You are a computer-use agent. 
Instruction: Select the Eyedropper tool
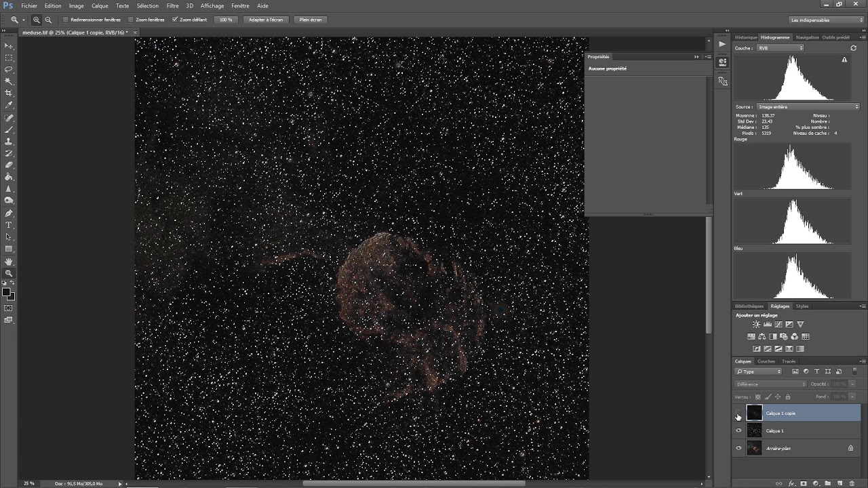pyautogui.click(x=9, y=105)
